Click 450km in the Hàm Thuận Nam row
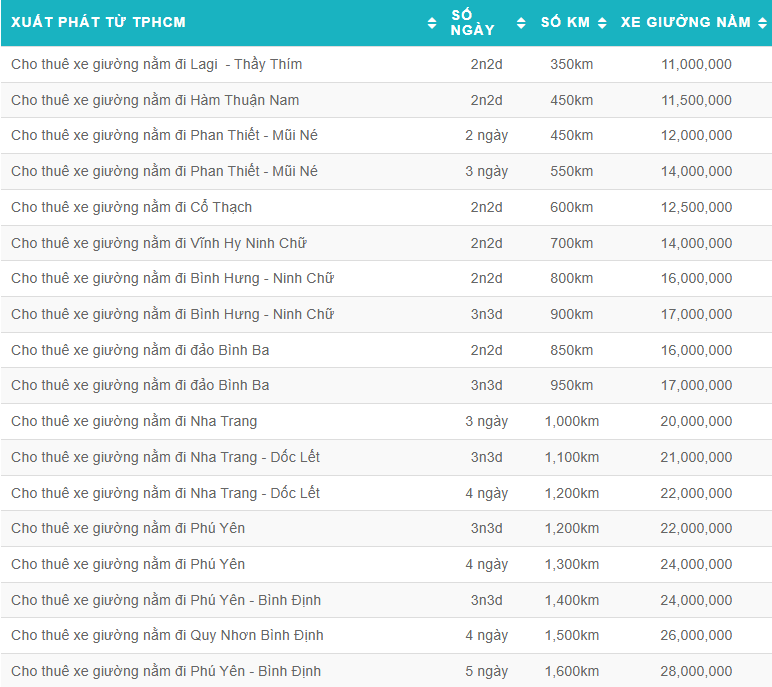 tap(572, 100)
